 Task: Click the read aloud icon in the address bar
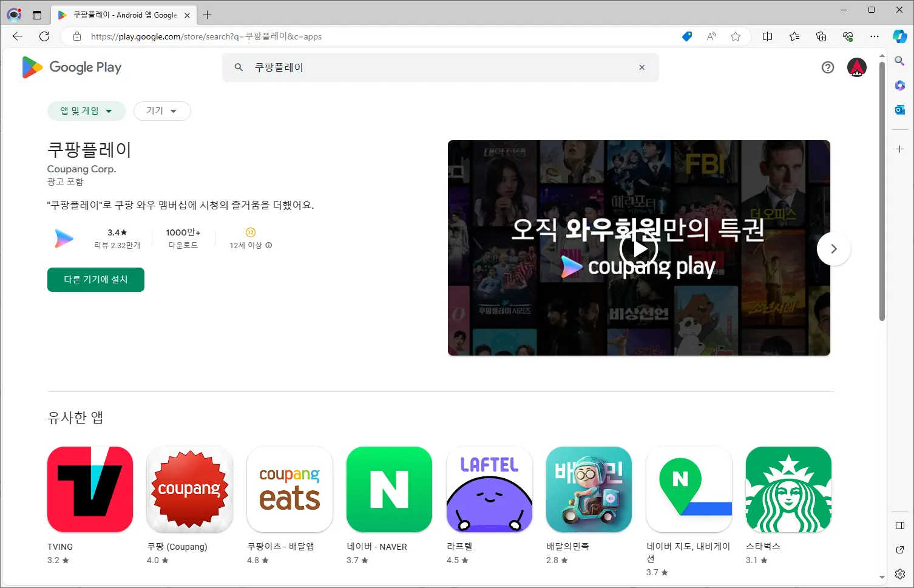coord(711,36)
